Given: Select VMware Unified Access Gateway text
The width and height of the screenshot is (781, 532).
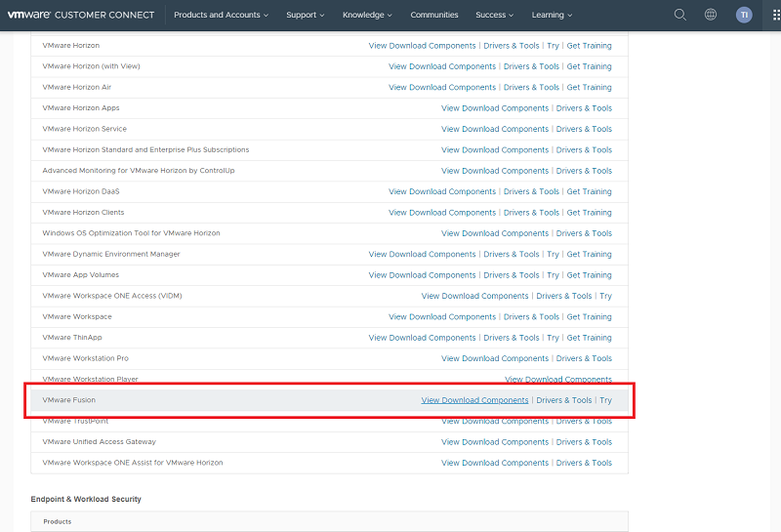Looking at the screenshot, I should tap(100, 442).
